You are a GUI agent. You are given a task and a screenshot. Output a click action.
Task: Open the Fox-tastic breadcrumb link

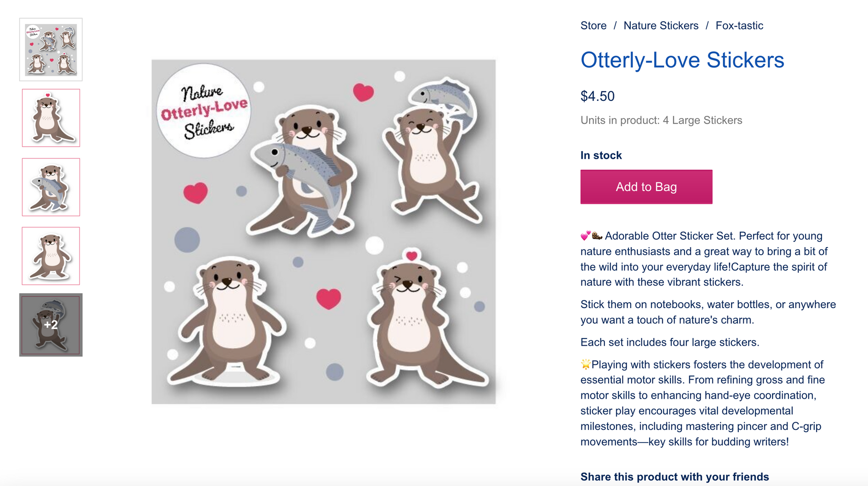(x=739, y=26)
